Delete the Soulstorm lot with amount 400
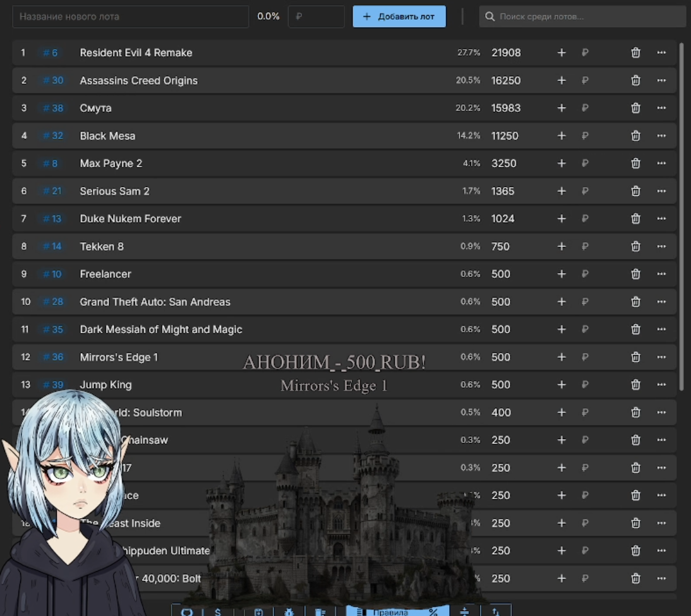Screen dimensions: 691x616 pos(635,413)
